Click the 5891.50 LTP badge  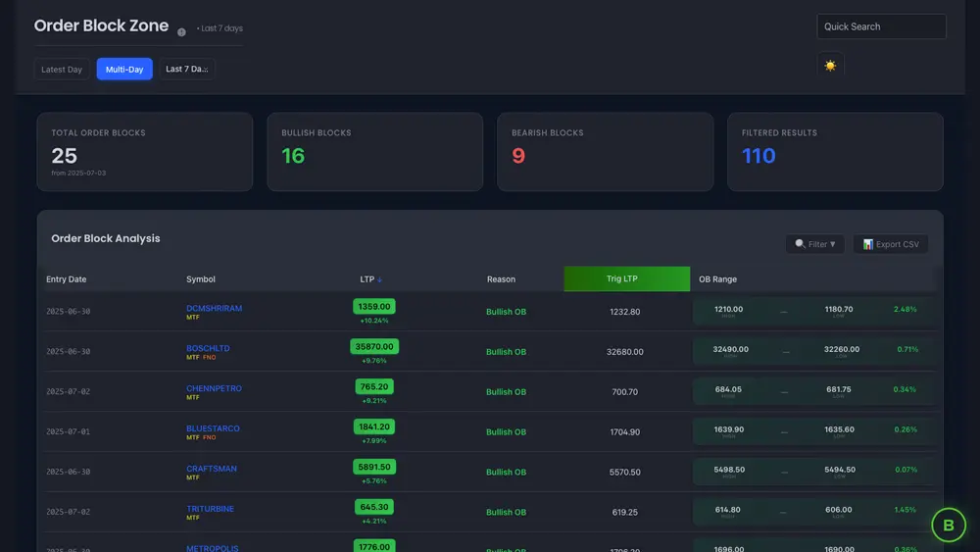[x=373, y=467]
